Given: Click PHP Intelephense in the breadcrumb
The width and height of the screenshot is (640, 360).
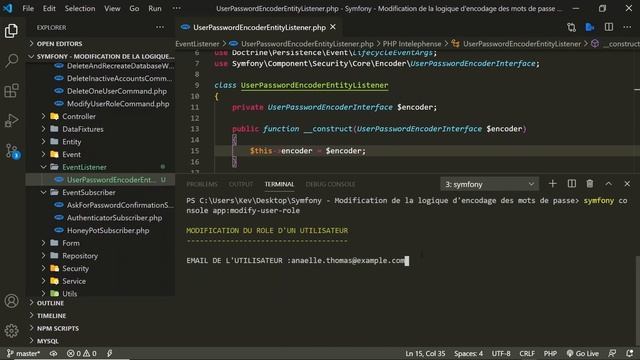Looking at the screenshot, I should pos(411,44).
